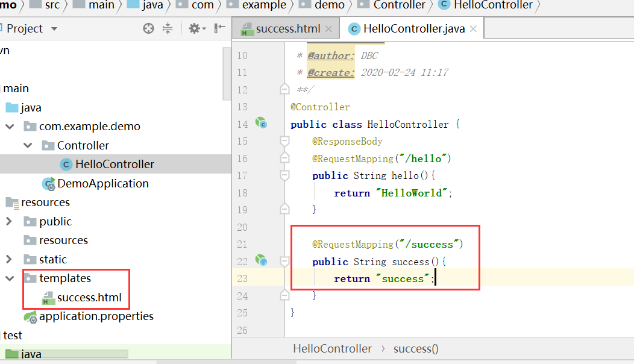634x364 pixels.
Task: Click the example breadcrumb in navigation bar
Action: point(264,5)
